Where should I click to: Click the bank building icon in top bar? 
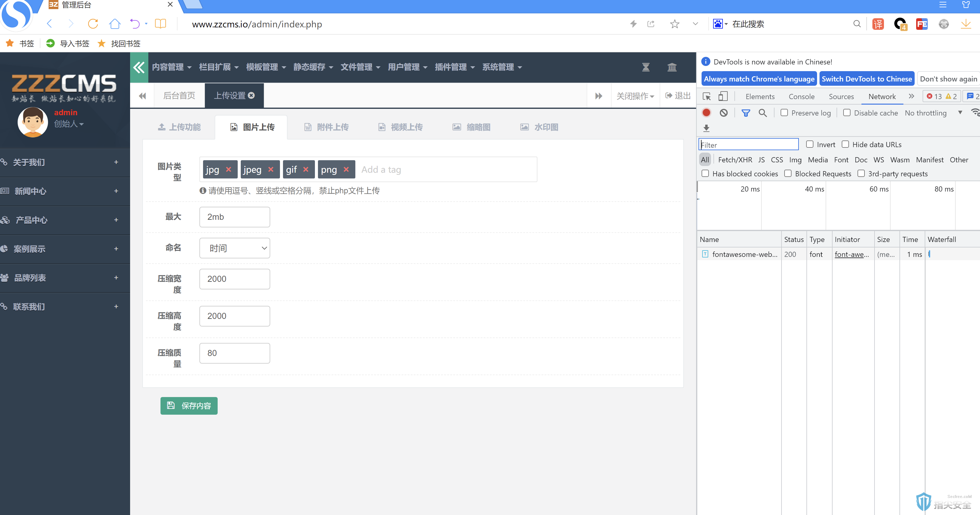click(x=672, y=67)
